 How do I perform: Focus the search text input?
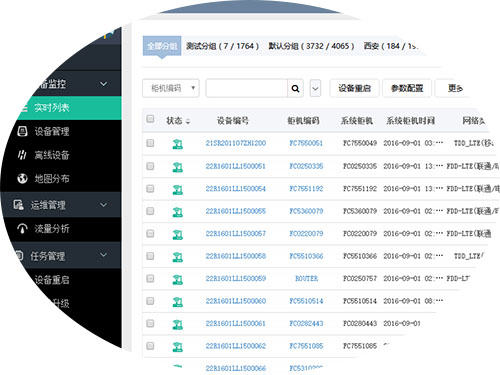coord(247,88)
